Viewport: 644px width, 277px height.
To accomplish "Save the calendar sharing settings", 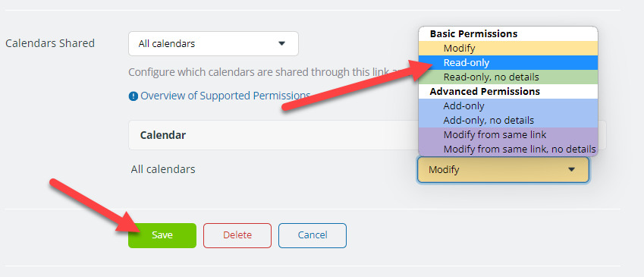I will coord(162,235).
